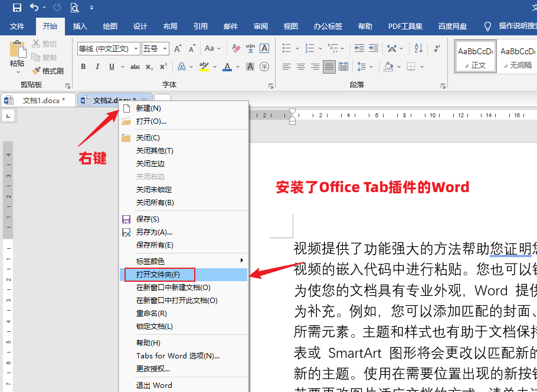
Task: Expand the borders dropdown arrow
Action: click(x=422, y=67)
